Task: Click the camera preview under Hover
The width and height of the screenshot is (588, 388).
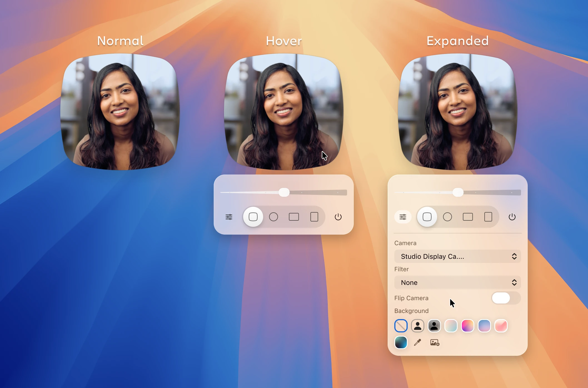Action: (284, 112)
